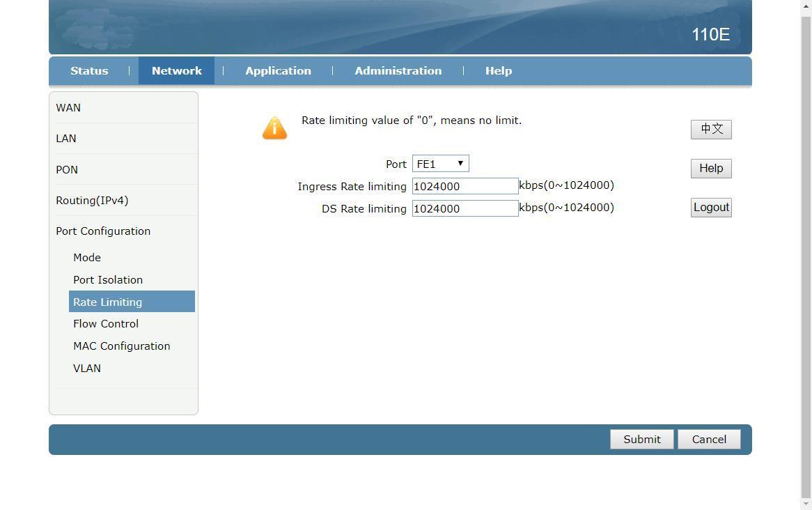Select Rate Limiting submenu item

[x=132, y=302]
